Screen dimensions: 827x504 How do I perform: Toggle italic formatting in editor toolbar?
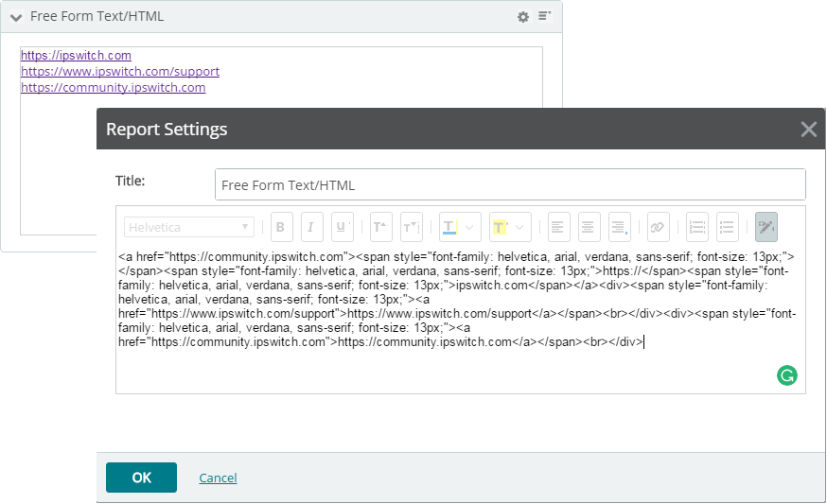pyautogui.click(x=311, y=227)
